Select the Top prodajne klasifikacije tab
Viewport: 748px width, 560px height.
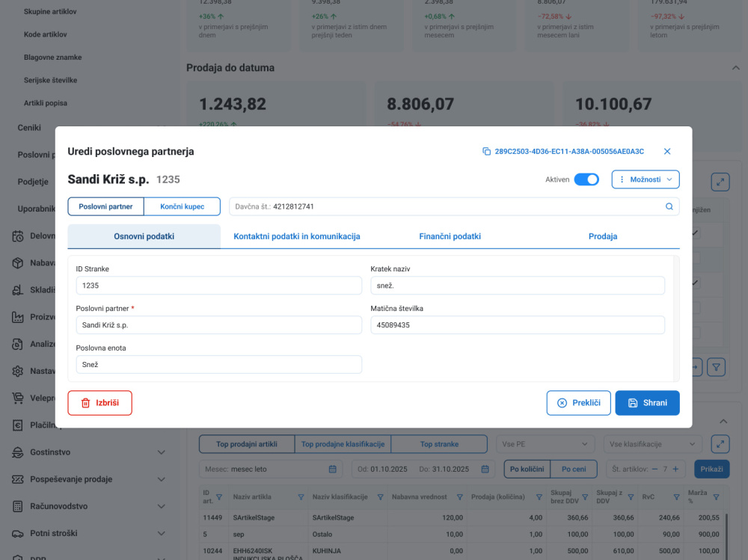tap(343, 444)
